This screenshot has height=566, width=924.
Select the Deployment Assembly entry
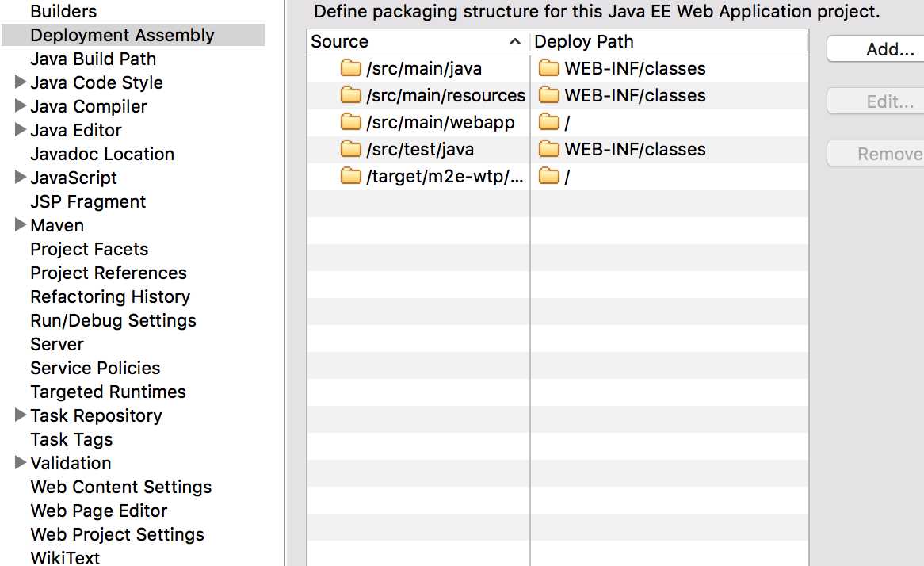(x=122, y=35)
